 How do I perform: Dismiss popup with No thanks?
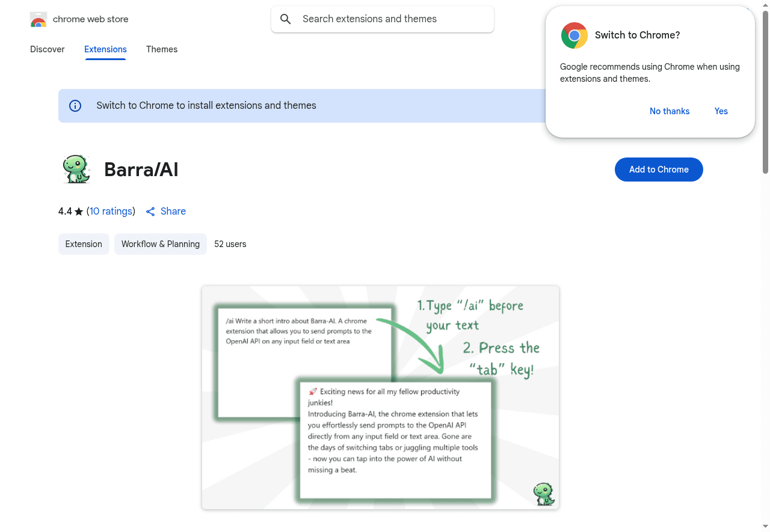click(670, 111)
